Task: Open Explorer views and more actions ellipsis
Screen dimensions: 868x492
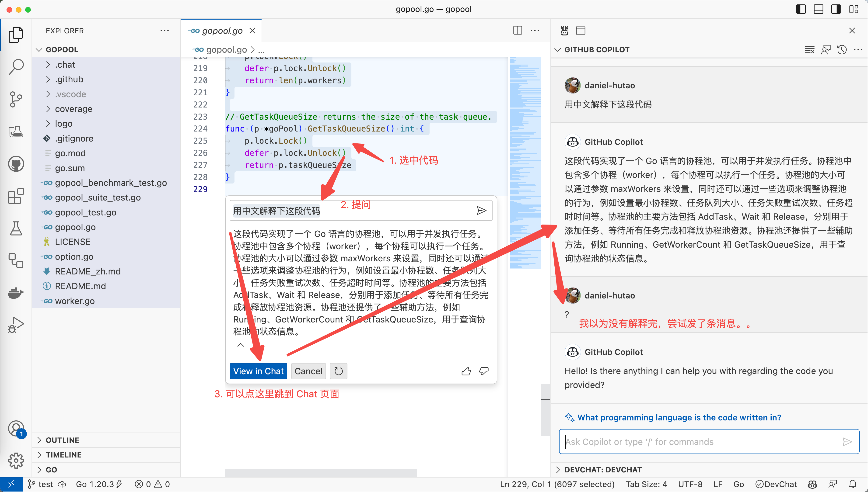Action: click(165, 30)
